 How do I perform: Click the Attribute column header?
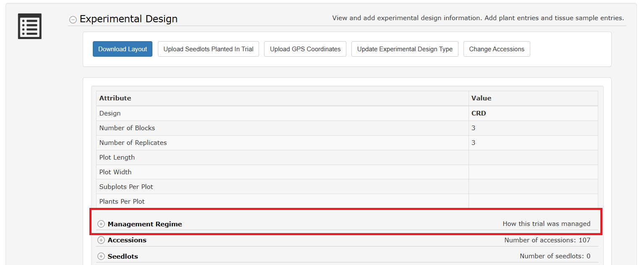[x=115, y=98]
